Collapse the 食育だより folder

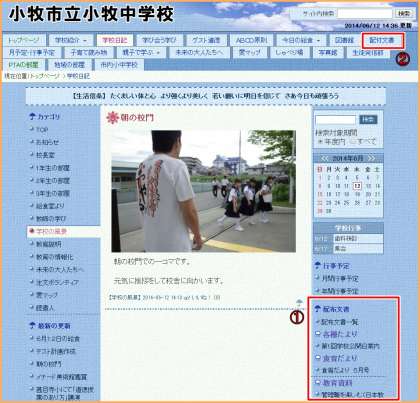click(x=318, y=358)
